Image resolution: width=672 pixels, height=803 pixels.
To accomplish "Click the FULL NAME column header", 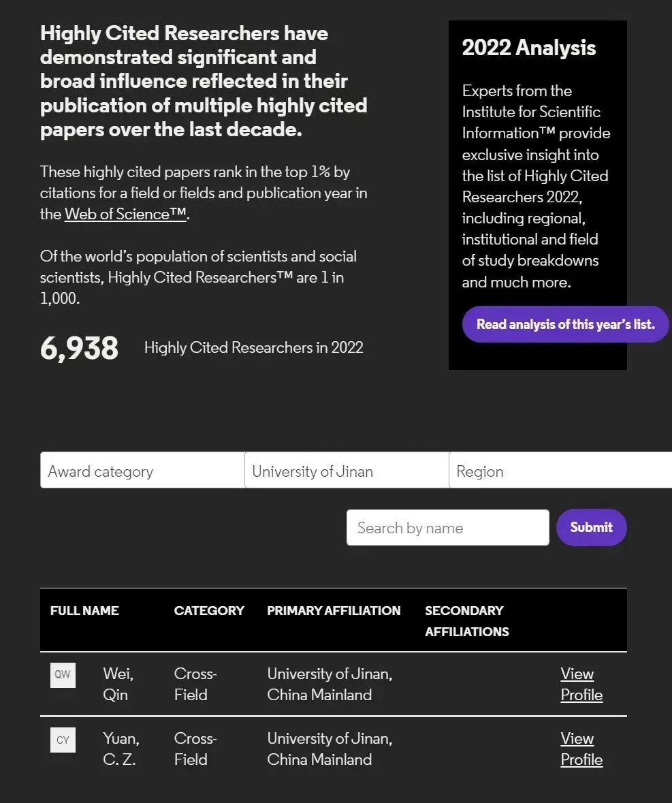I will point(84,610).
